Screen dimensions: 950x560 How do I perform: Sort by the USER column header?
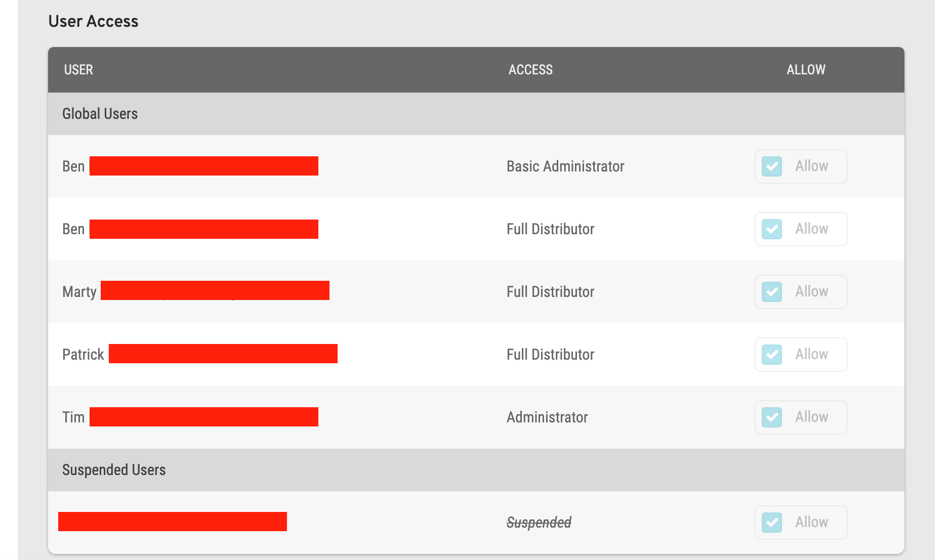tap(78, 70)
